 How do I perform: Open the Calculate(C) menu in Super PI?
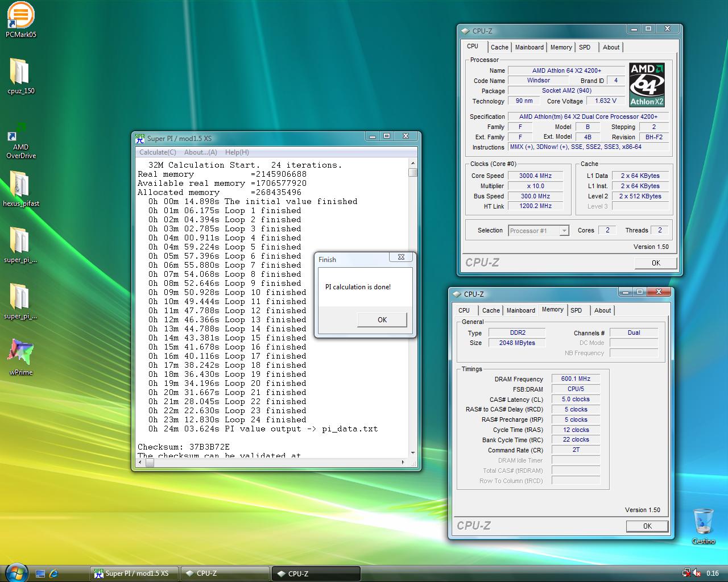158,152
